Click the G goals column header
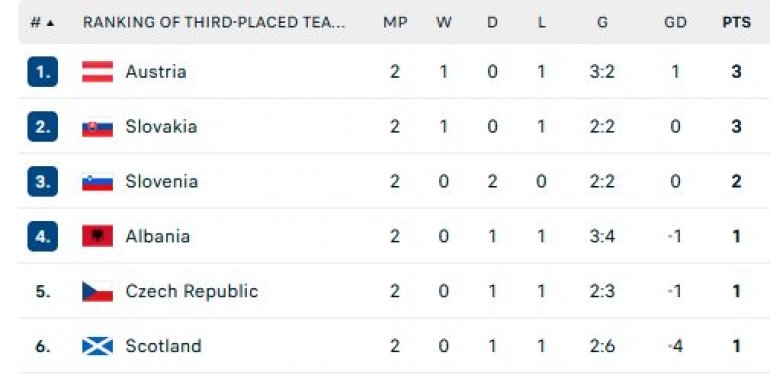The width and height of the screenshot is (770, 375). coord(602,22)
